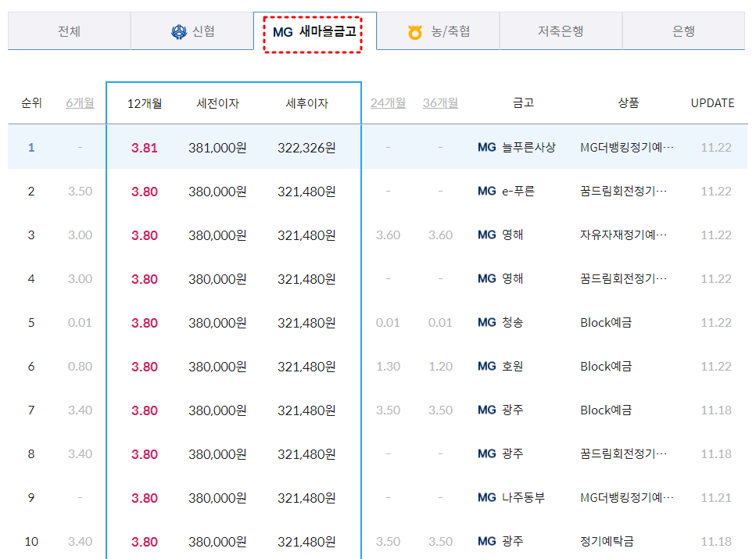Click the 농/축협 logo icon

click(x=414, y=32)
